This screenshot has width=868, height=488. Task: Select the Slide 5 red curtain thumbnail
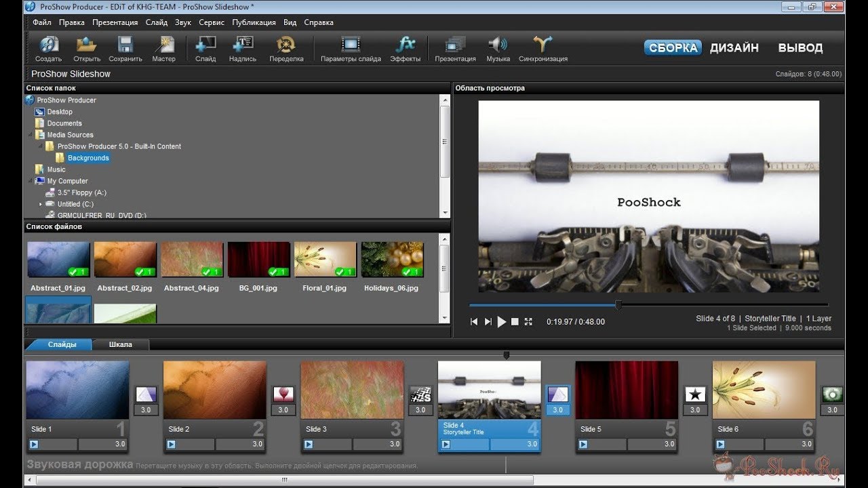tap(627, 390)
